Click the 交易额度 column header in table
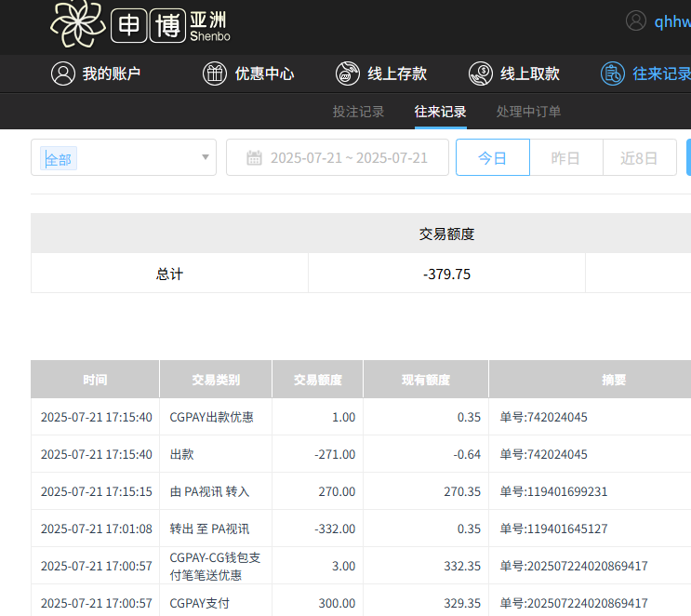The width and height of the screenshot is (691, 616). (317, 380)
